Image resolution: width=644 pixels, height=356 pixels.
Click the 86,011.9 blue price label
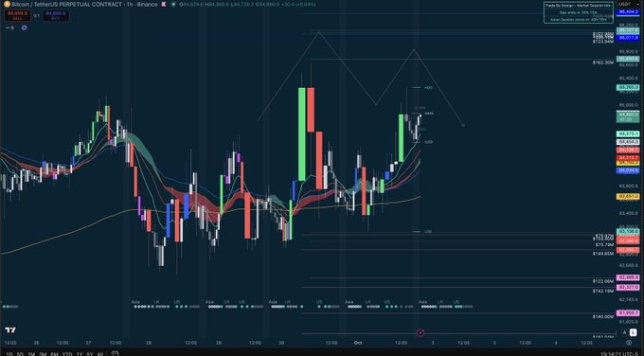pos(629,38)
